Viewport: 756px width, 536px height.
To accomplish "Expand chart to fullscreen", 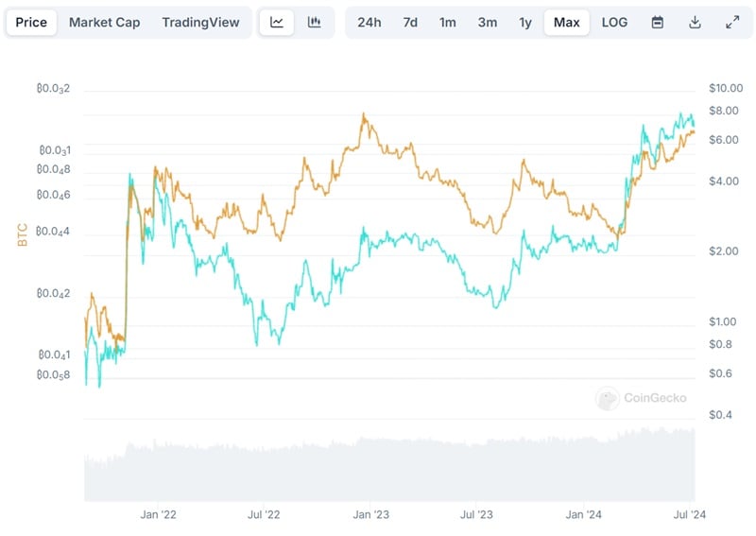I will [x=732, y=23].
